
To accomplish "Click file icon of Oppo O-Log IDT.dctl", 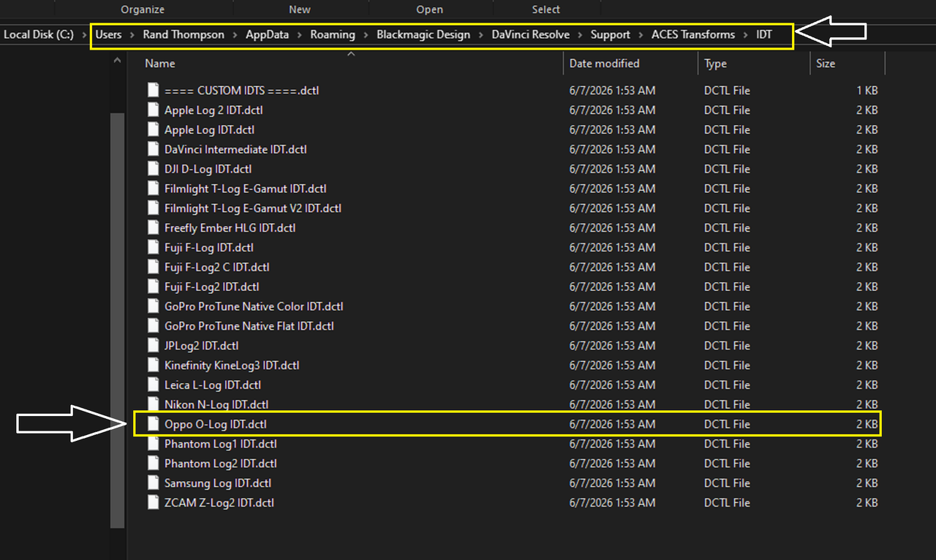I will tap(153, 424).
